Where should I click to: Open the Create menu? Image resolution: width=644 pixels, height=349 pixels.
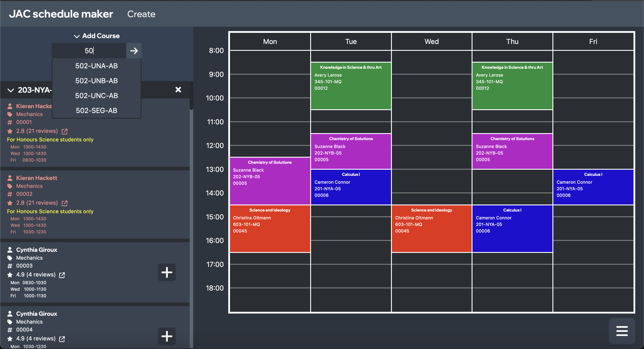[x=141, y=14]
